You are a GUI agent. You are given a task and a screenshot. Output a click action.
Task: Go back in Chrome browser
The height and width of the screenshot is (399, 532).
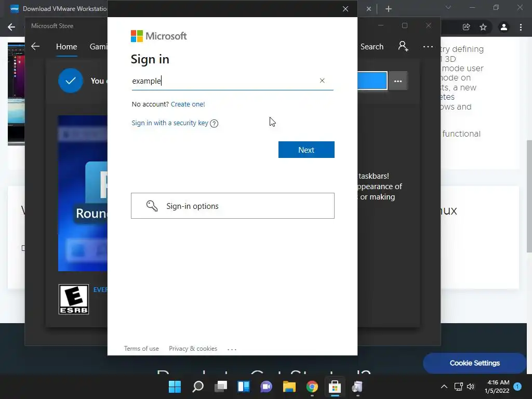click(11, 27)
